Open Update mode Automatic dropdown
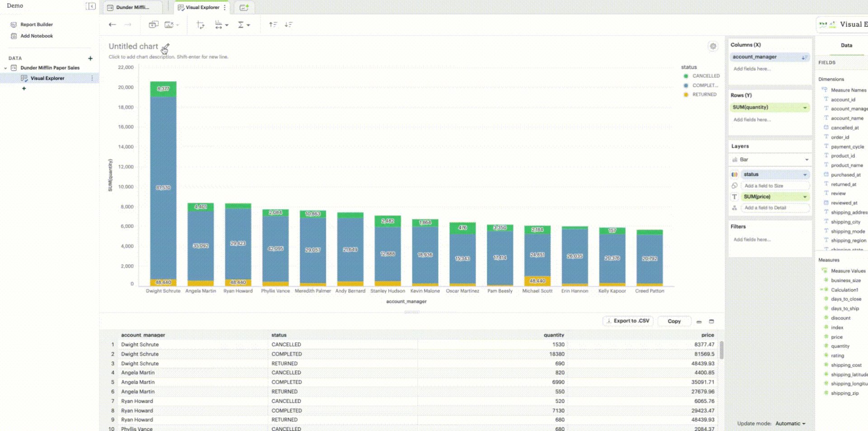 point(790,423)
